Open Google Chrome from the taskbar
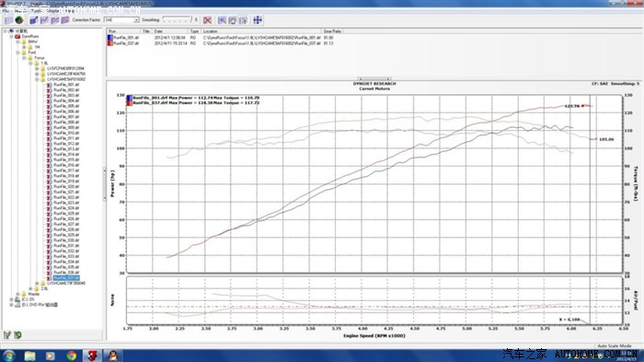 (x=72, y=356)
